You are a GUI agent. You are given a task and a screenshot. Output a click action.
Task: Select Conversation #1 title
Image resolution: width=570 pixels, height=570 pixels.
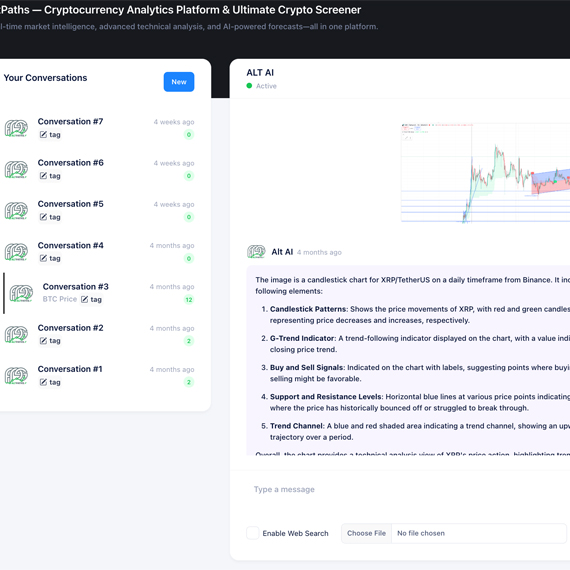click(x=70, y=369)
